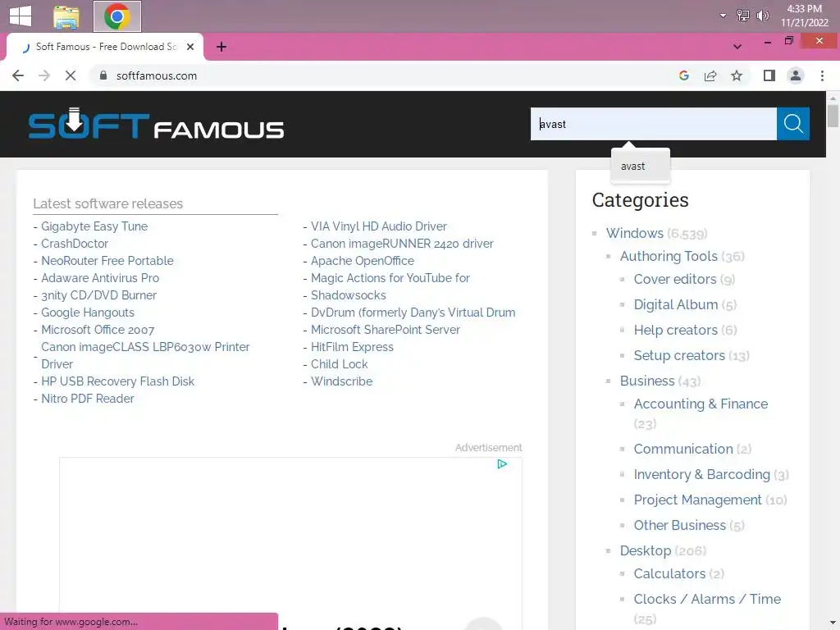Open Canon imageRUNNER 2420 driver link
840x630 pixels.
[x=402, y=244]
